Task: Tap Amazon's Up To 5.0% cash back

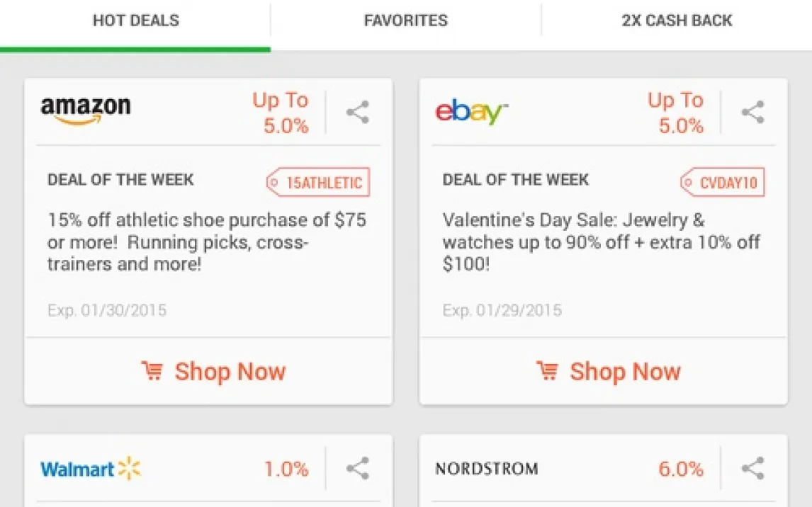Action: click(281, 113)
